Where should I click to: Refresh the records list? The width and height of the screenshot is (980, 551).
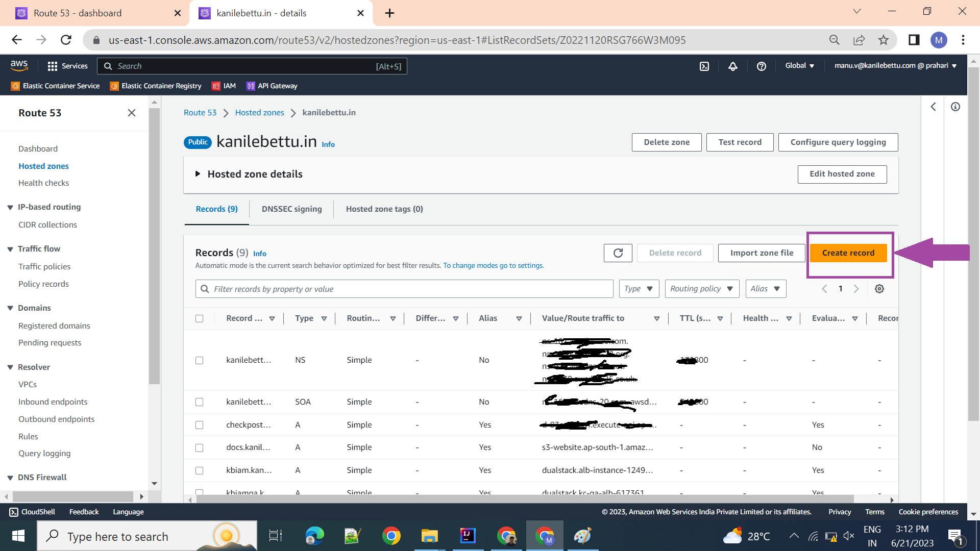click(x=618, y=253)
